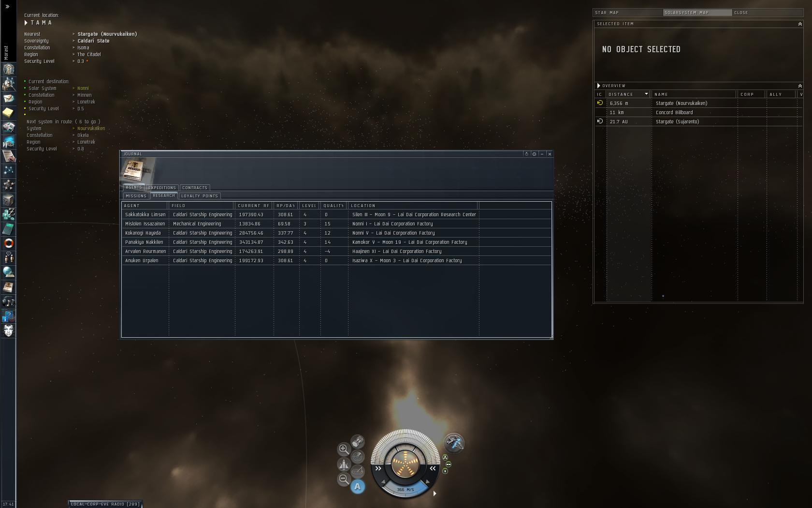
Task: Open the yellow Notepad icon
Action: click(x=8, y=113)
